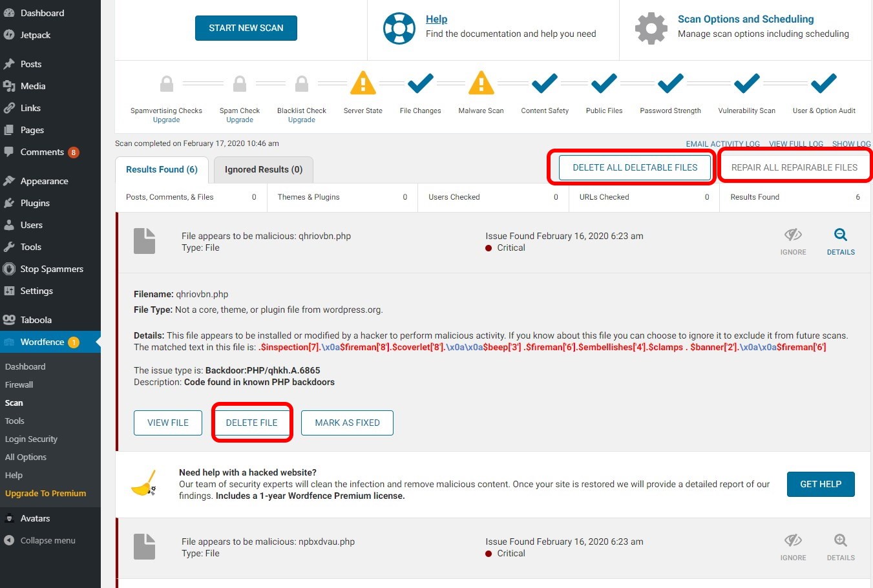Ignore the qhriovbn.php issue
This screenshot has height=588, width=873.
pyautogui.click(x=793, y=241)
